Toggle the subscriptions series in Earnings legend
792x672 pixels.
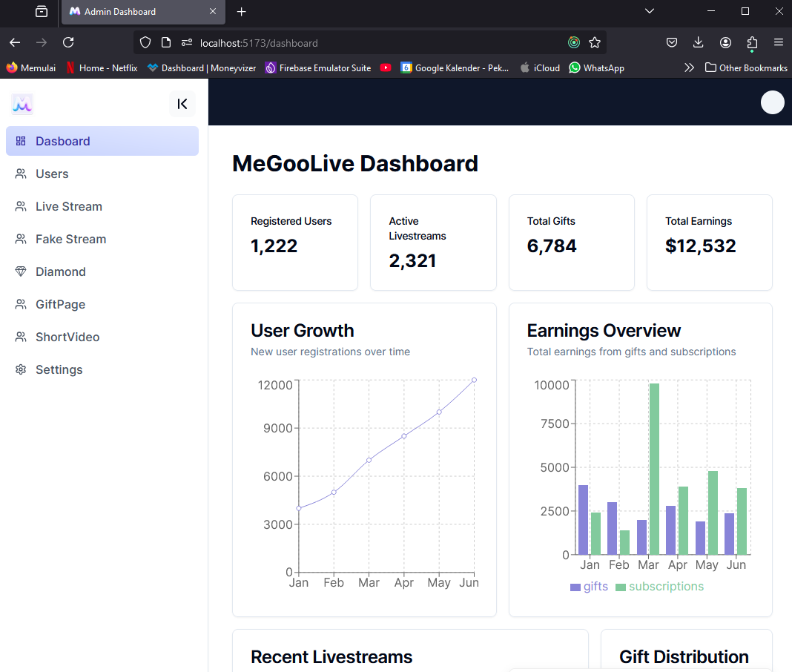point(666,586)
